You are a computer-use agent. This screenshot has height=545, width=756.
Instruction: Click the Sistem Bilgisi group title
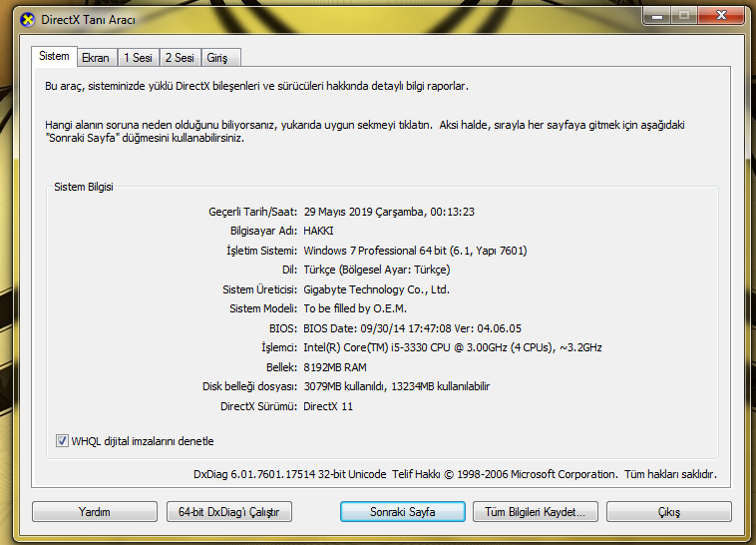coord(84,187)
